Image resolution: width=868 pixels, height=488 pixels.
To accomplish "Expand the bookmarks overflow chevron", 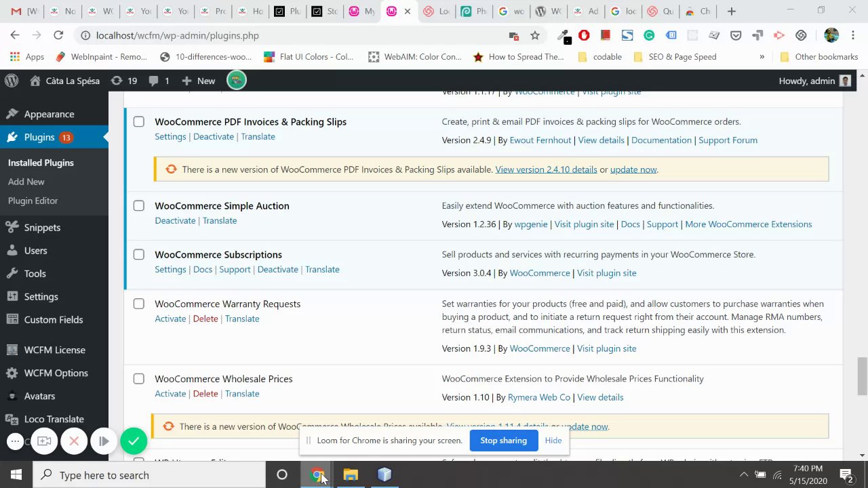I will coord(762,57).
